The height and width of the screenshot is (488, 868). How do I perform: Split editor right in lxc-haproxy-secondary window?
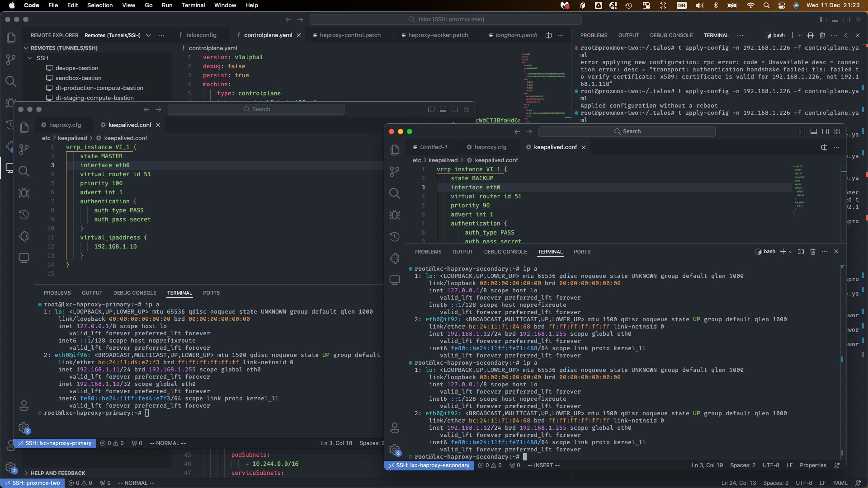(824, 147)
